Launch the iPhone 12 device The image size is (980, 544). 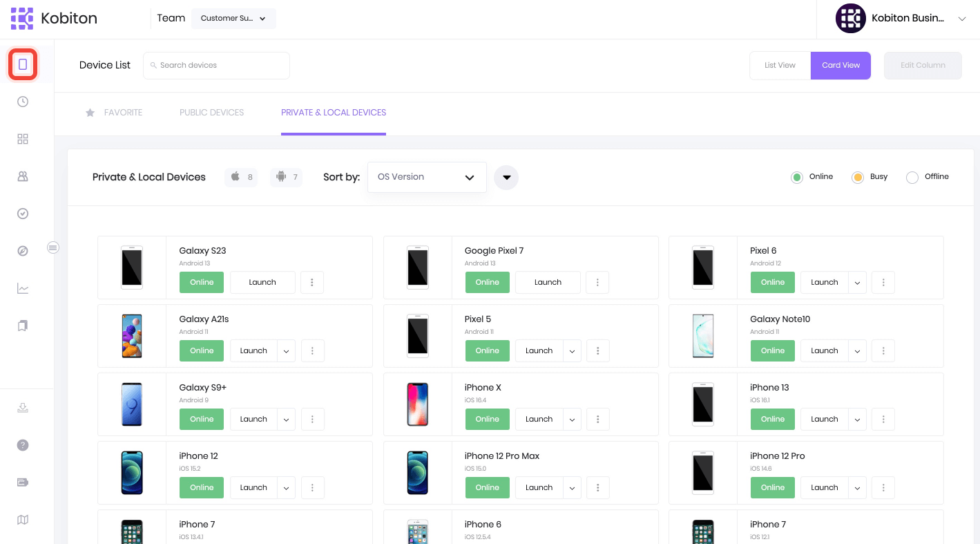253,487
